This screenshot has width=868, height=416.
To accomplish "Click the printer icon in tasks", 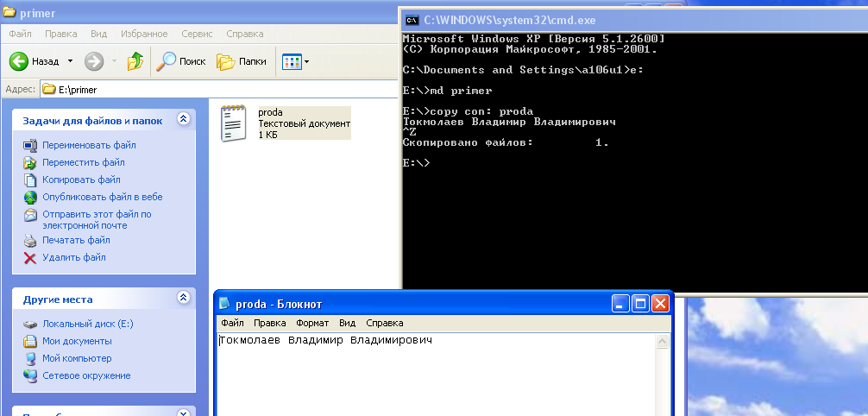I will coord(30,241).
